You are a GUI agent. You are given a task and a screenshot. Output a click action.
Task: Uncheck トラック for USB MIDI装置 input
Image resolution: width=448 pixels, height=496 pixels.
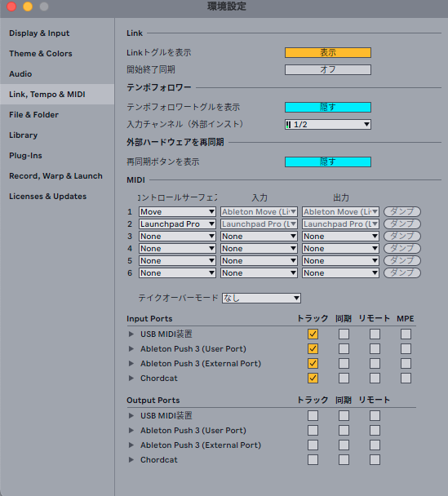click(x=313, y=334)
